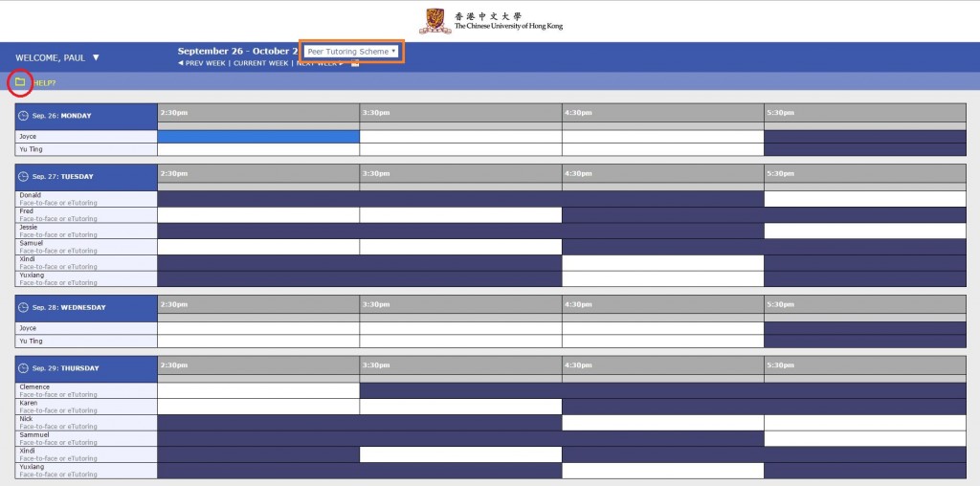This screenshot has width=980, height=486.
Task: Book Yu Ting's Wednesday 3:30pm open slot
Action: pos(460,342)
